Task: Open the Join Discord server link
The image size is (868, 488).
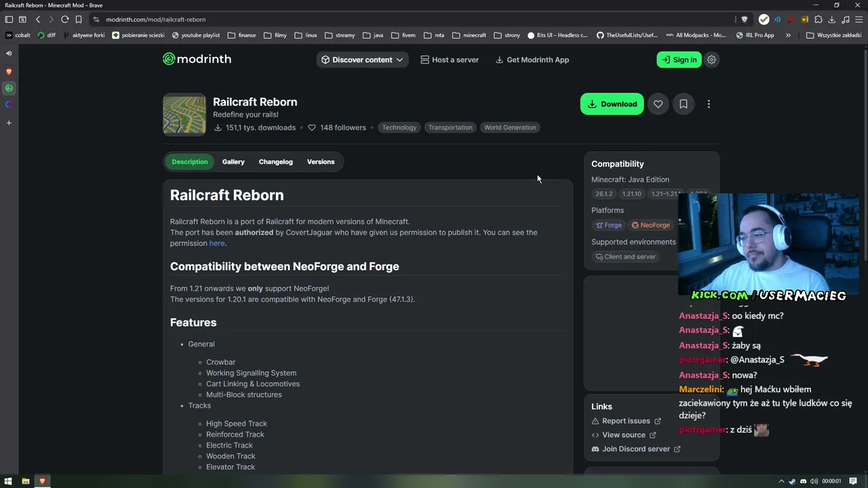Action: tap(636, 449)
